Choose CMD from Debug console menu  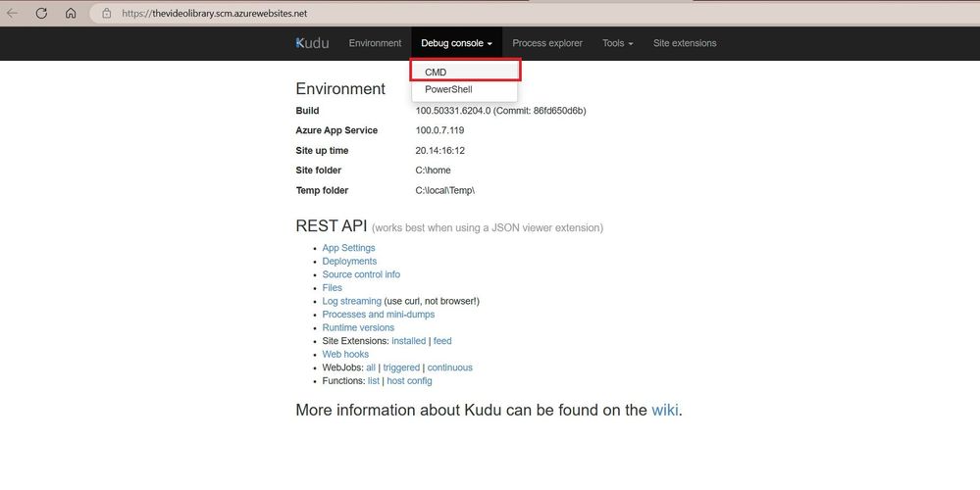click(x=464, y=72)
